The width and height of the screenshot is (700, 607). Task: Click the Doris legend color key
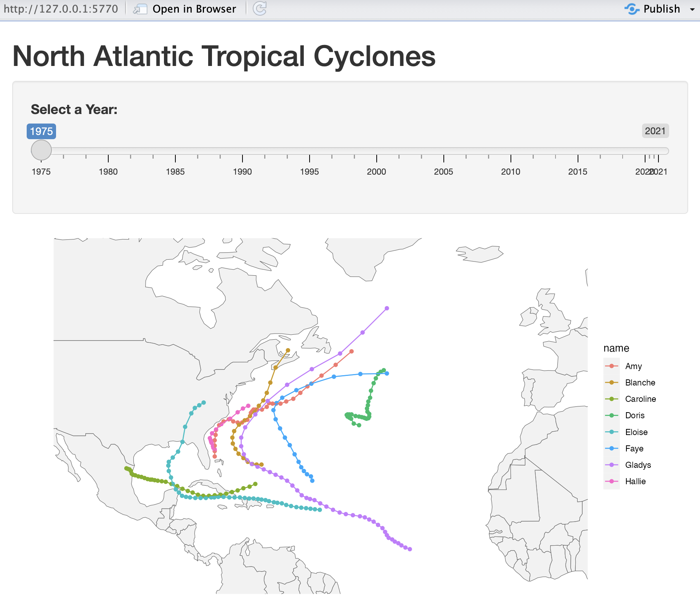(612, 416)
